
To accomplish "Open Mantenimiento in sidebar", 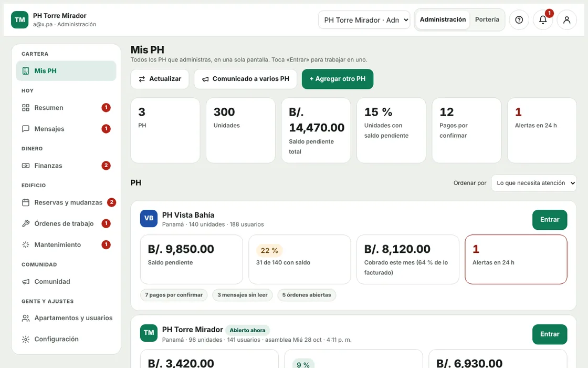I will tap(66, 245).
